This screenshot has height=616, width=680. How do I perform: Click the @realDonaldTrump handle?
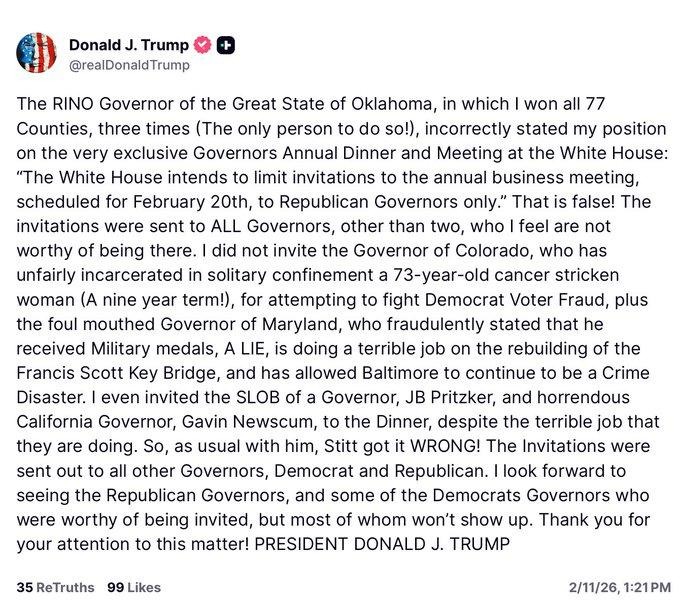tap(128, 65)
